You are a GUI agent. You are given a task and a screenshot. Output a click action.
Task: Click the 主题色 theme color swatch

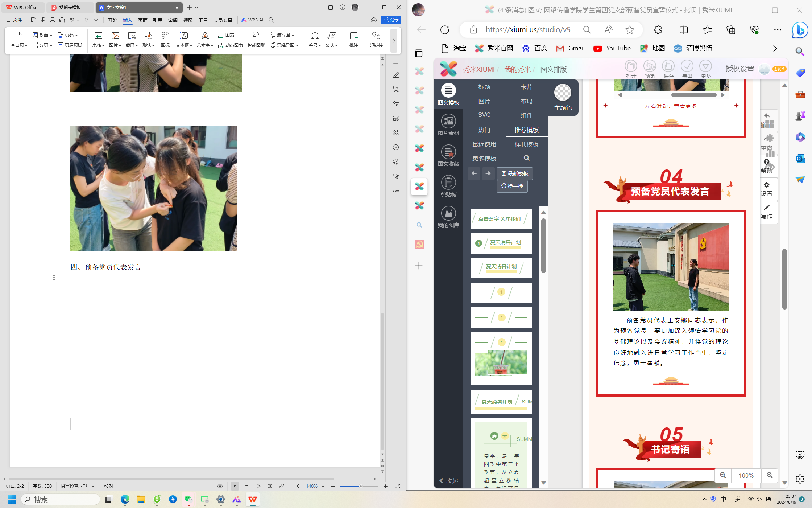(x=563, y=93)
